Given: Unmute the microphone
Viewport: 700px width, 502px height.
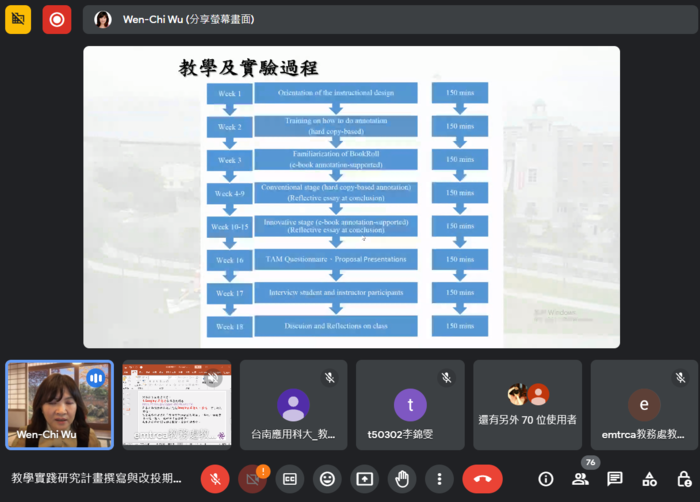Looking at the screenshot, I should click(x=215, y=479).
